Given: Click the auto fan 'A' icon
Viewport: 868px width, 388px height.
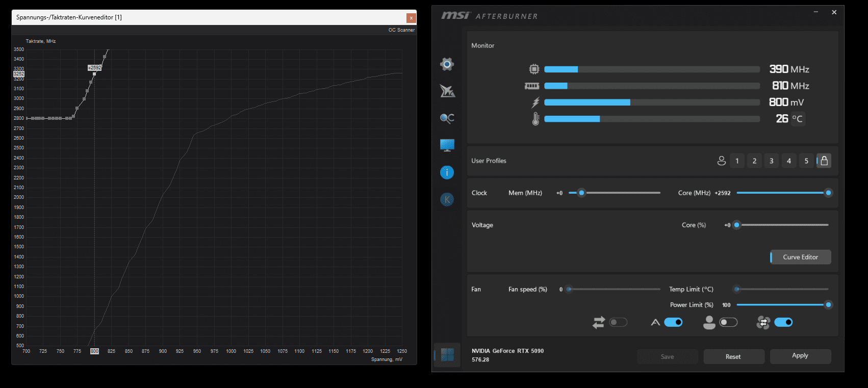Looking at the screenshot, I should tap(656, 322).
